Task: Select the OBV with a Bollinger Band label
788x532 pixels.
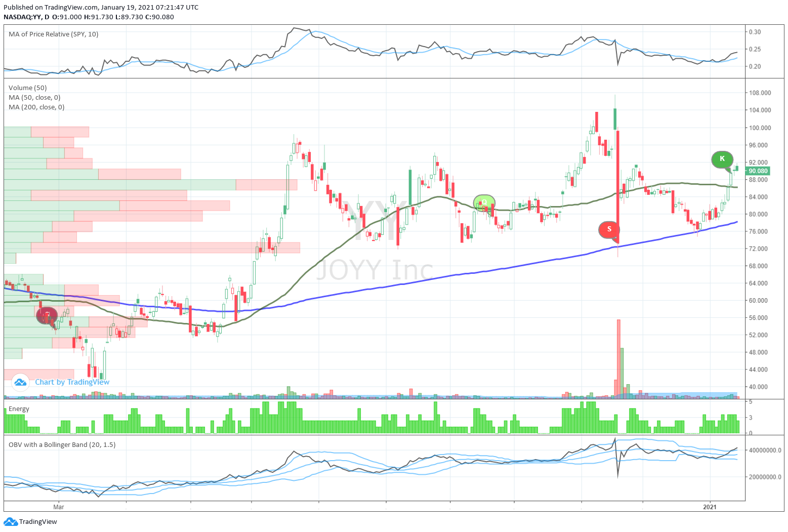Action: click(62, 445)
